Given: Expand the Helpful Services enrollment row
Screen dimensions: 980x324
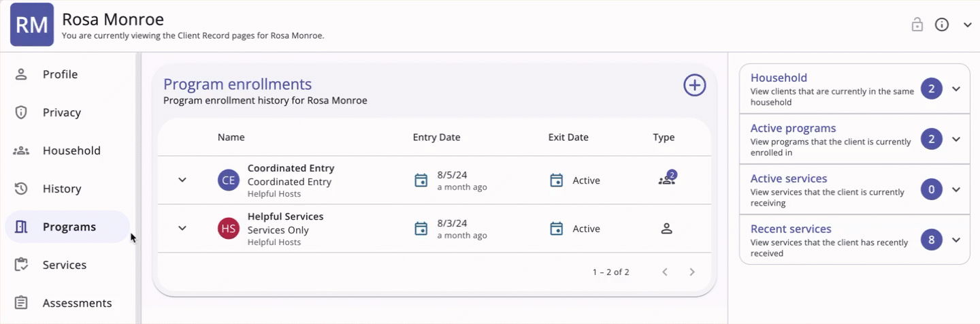Looking at the screenshot, I should coord(182,228).
